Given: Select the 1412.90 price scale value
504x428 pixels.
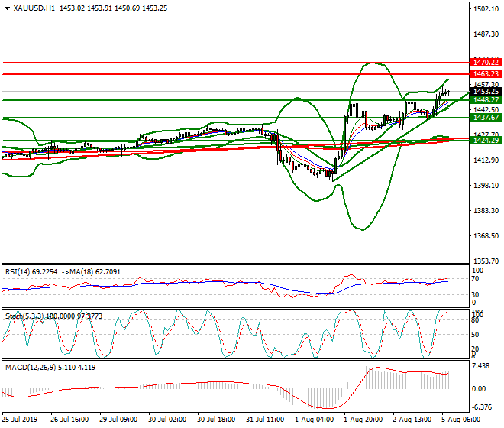Looking at the screenshot, I should [486, 160].
